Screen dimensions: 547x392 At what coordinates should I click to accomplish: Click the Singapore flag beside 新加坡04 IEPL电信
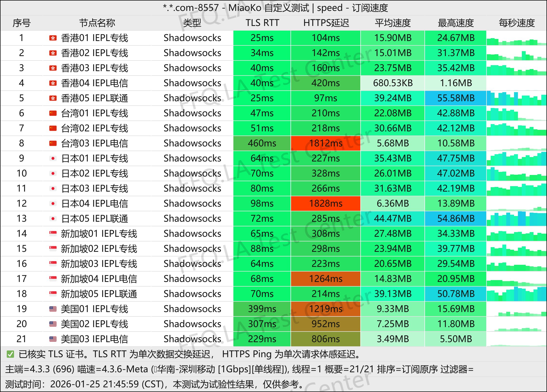click(x=53, y=279)
